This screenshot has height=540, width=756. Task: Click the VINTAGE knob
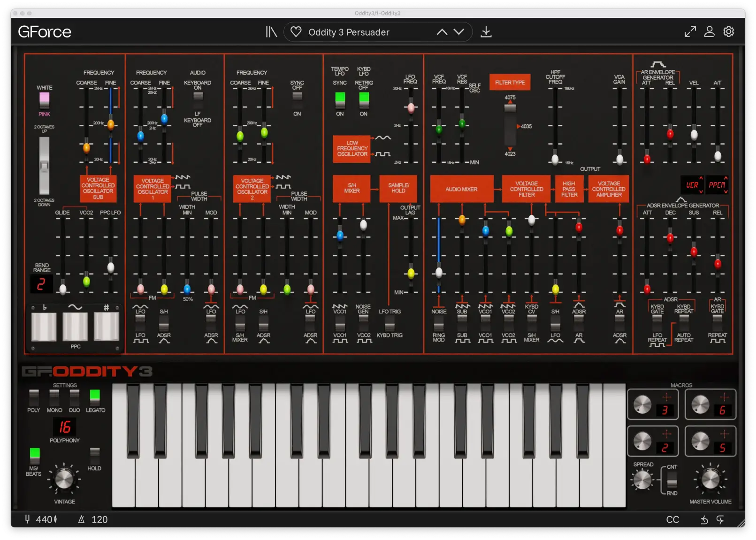[x=64, y=479]
